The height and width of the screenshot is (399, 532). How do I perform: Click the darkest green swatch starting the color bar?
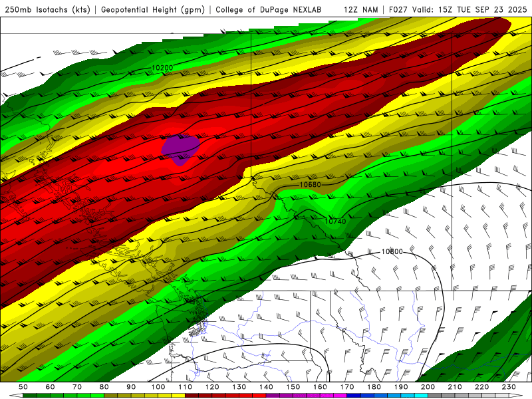click(x=30, y=396)
